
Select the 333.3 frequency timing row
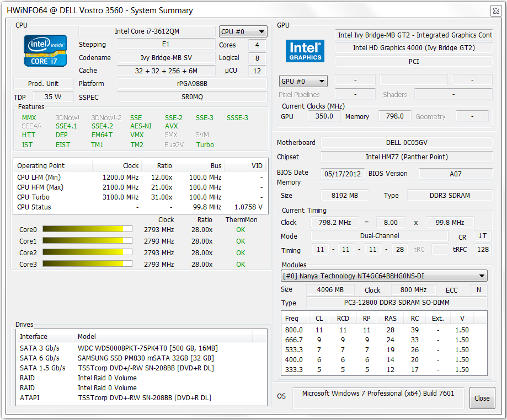click(384, 370)
